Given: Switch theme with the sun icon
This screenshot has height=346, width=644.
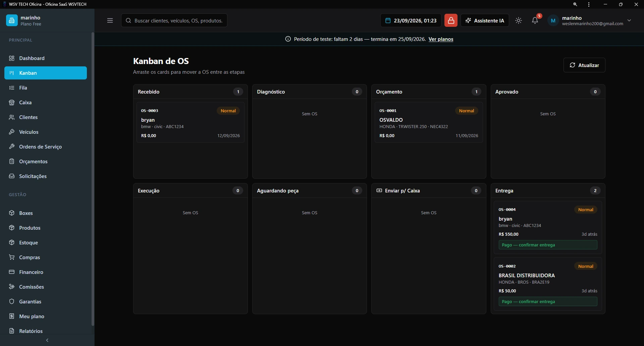Looking at the screenshot, I should coord(519,20).
